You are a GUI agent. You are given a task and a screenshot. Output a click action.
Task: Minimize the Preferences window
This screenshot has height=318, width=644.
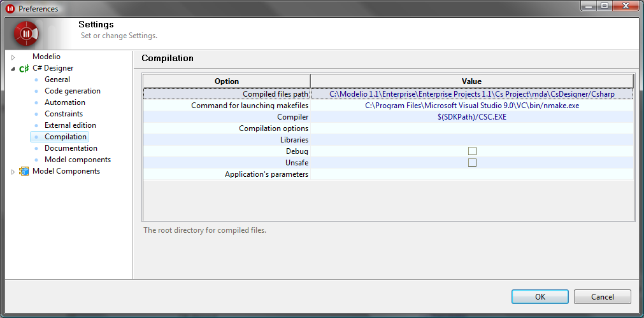[x=589, y=6]
